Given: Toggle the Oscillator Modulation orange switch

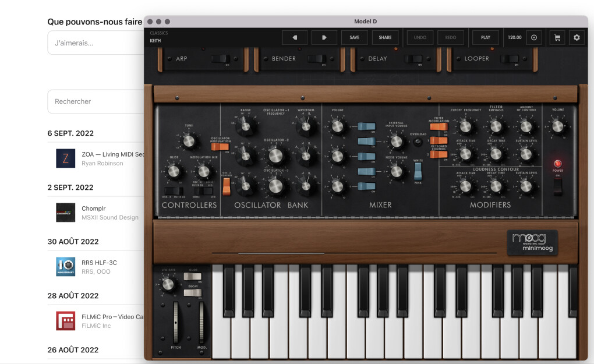Looking at the screenshot, I should coord(220,147).
